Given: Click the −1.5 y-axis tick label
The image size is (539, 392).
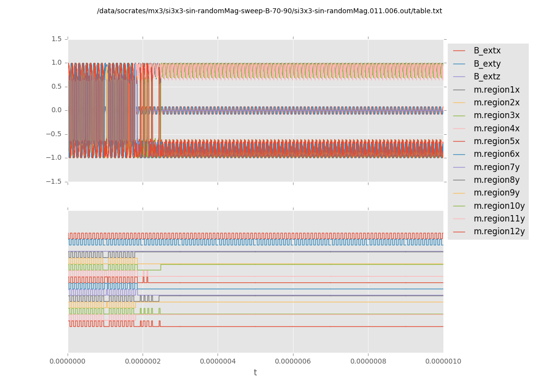Looking at the screenshot, I should [x=54, y=181].
